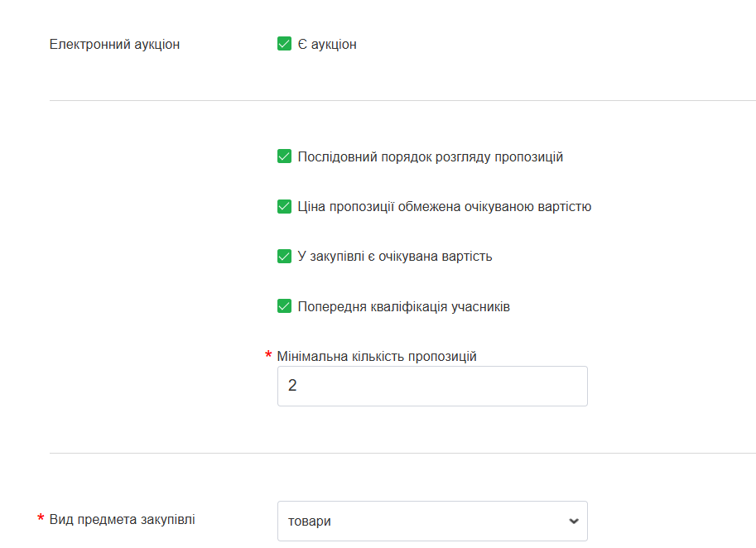Select the "товари" value in the dropdown
The image size is (756, 548).
click(x=310, y=522)
